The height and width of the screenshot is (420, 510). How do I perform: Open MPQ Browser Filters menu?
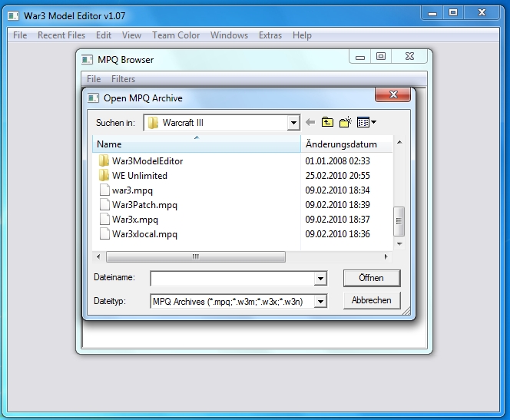[123, 79]
